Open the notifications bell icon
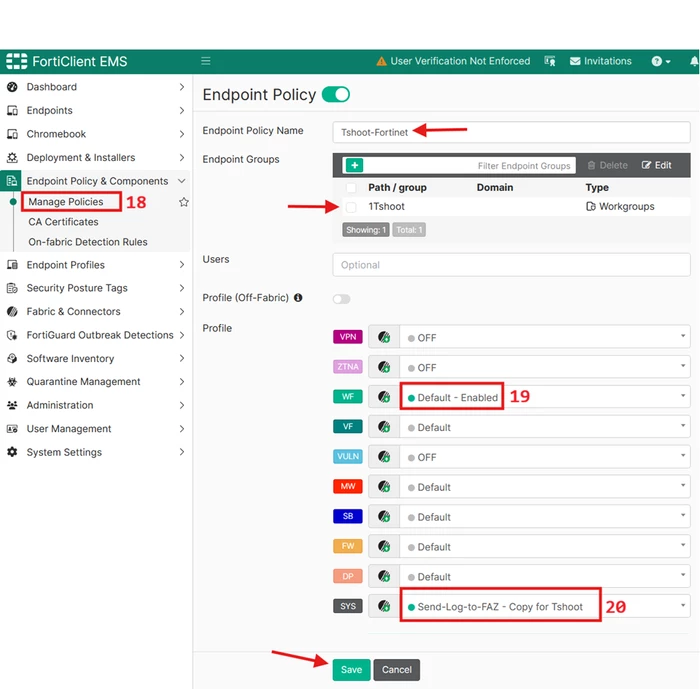Viewport: 700px width, 689px height. [x=694, y=61]
